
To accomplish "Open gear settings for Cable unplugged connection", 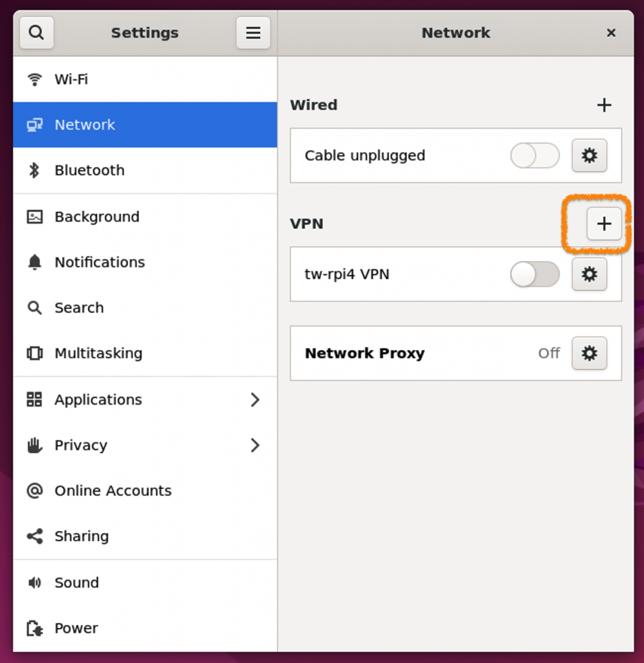I will click(589, 155).
